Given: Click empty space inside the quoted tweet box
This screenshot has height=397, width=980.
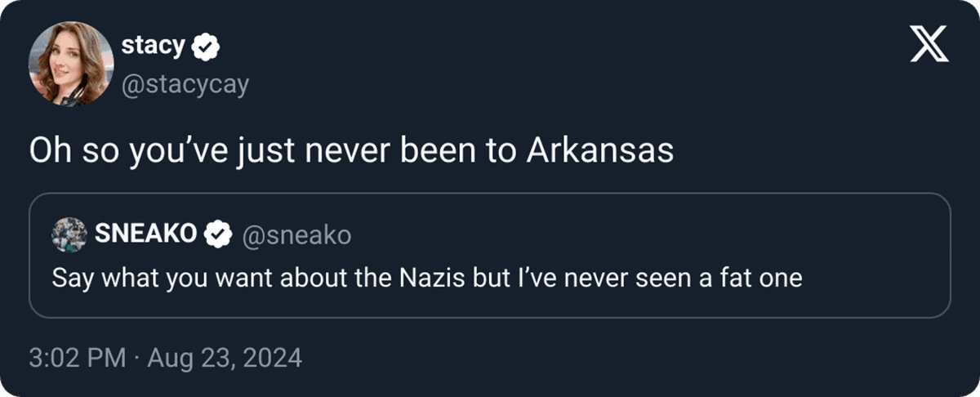Looking at the screenshot, I should (x=653, y=235).
